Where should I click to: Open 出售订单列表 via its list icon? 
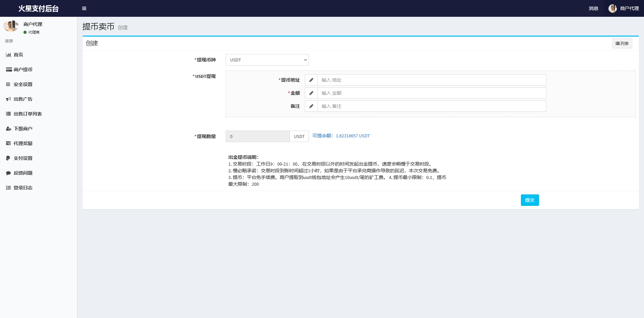coord(9,114)
